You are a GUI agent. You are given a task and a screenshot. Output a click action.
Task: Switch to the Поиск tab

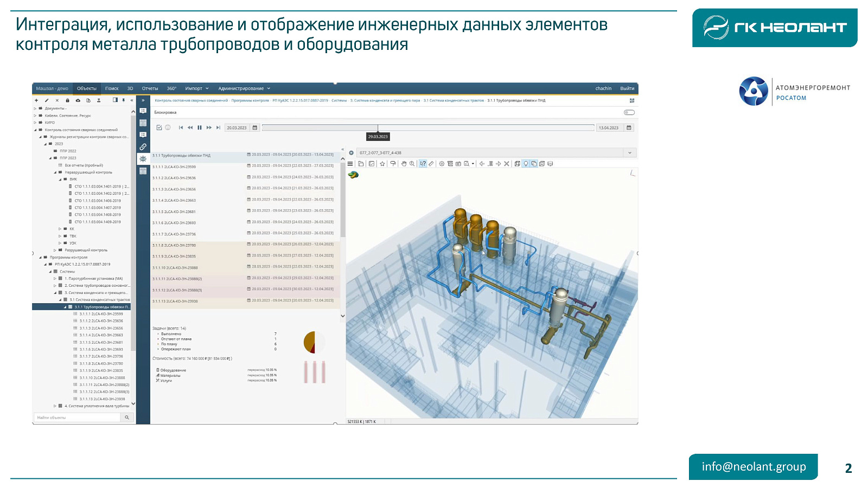(x=112, y=88)
